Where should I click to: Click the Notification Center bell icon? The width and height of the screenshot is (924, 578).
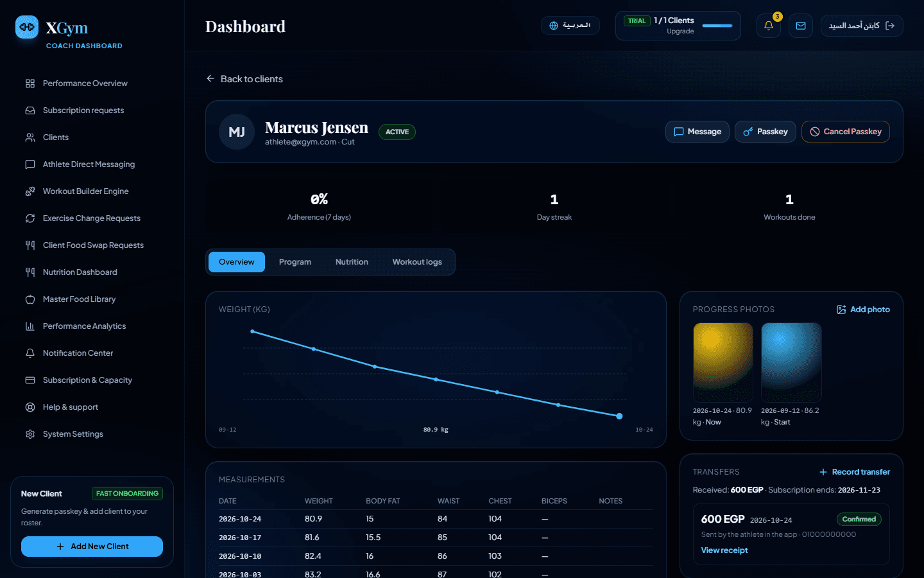[x=30, y=353]
